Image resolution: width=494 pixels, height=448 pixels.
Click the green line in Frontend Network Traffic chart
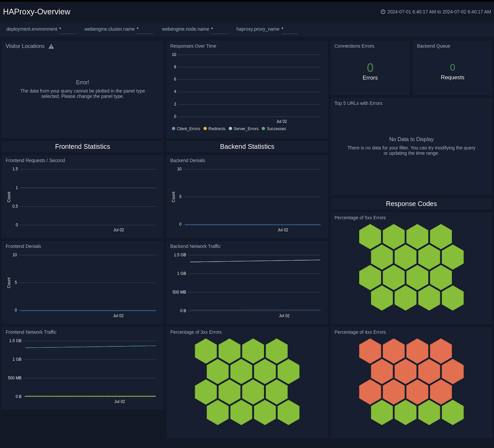[x=90, y=347]
